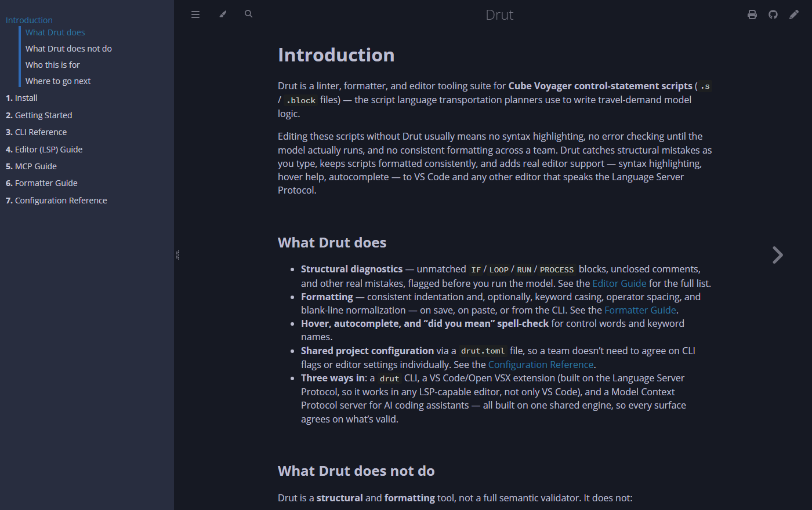Viewport: 812px width, 510px height.
Task: Open the GitHub repository icon
Action: (x=773, y=14)
